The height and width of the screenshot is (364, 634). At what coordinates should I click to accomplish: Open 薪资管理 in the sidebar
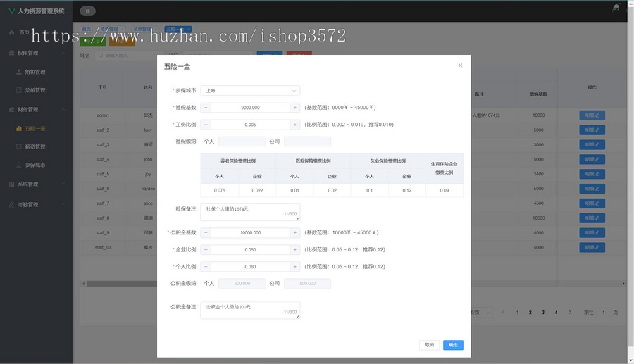tap(35, 146)
